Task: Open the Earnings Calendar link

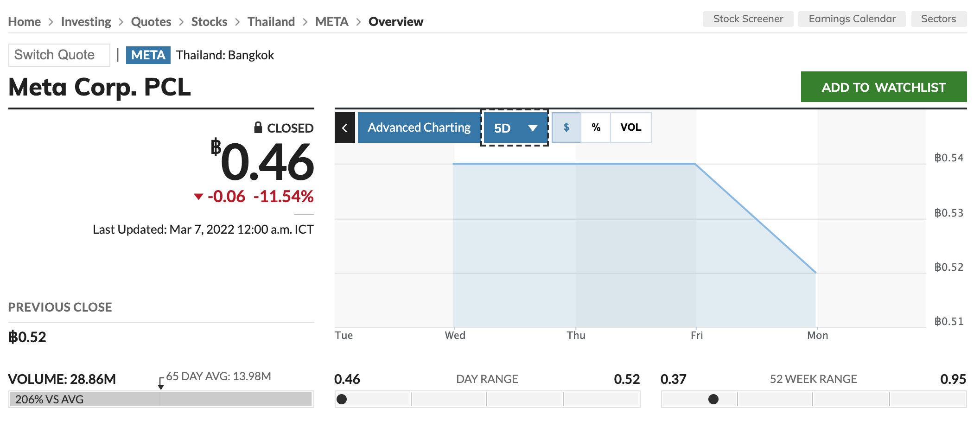Action: pyautogui.click(x=852, y=19)
